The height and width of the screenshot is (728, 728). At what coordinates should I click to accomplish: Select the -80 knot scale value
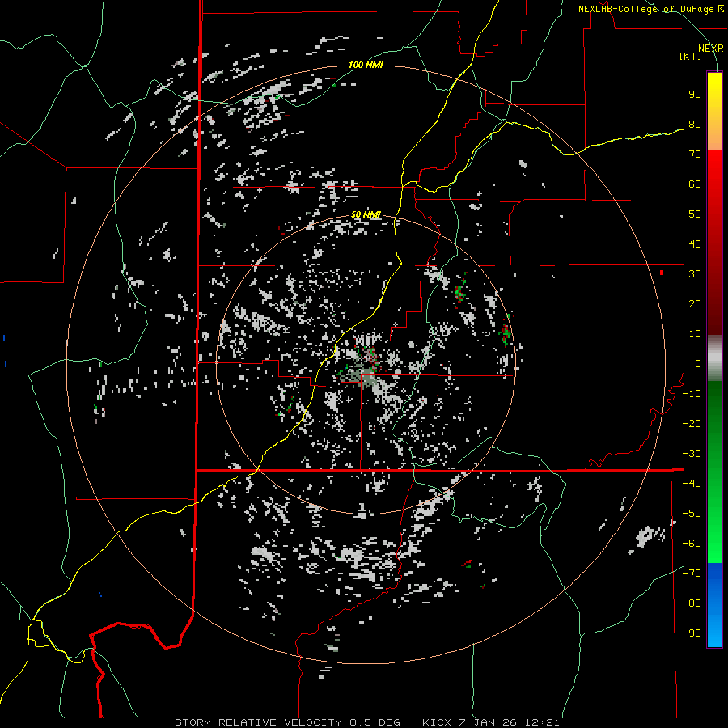coord(692,603)
